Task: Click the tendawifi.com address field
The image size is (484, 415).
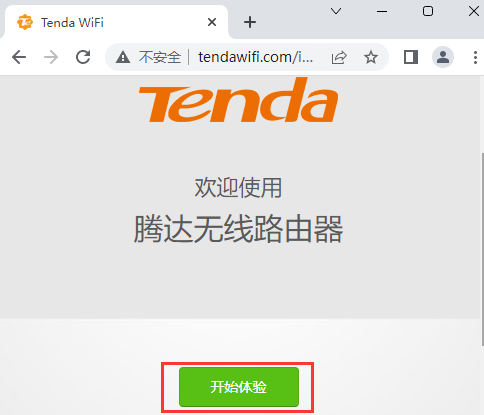Action: pos(255,57)
